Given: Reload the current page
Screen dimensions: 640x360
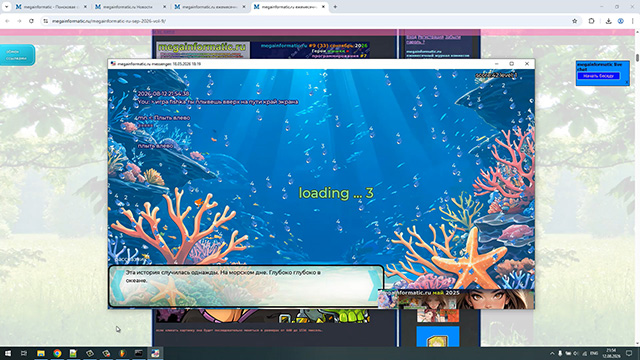Looking at the screenshot, I should (31, 21).
